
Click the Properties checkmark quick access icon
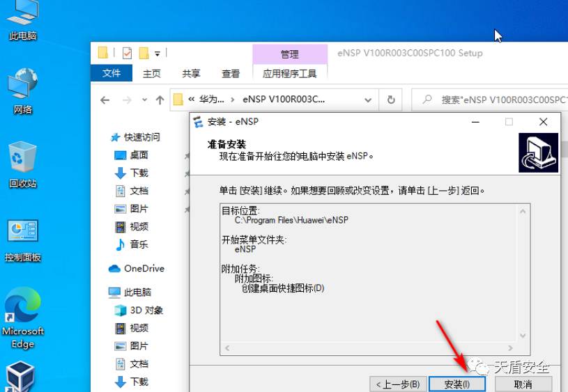tap(127, 53)
